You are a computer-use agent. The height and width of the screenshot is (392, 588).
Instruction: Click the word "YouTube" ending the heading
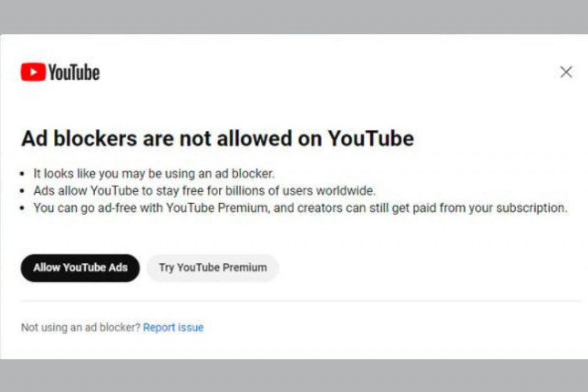coord(370,139)
